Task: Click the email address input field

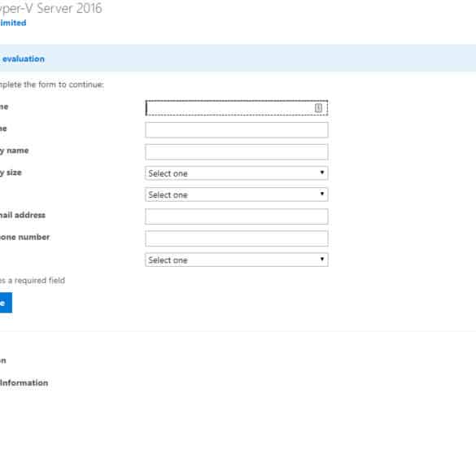Action: [237, 216]
